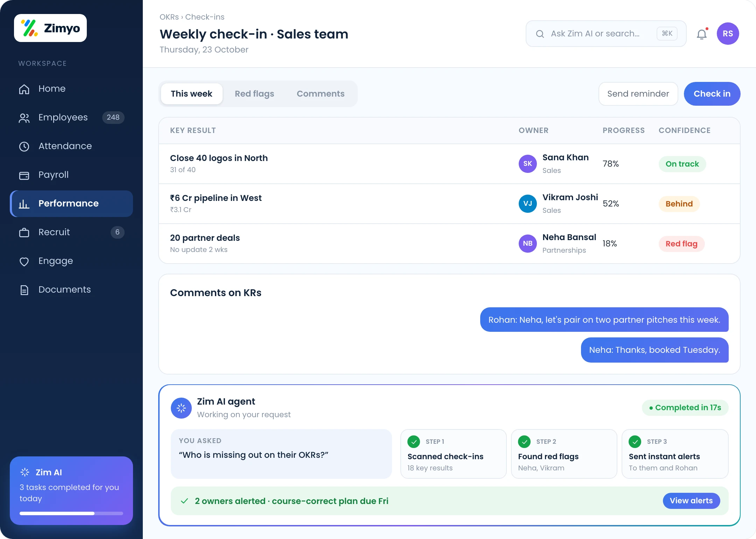Click the Check in button
Image resolution: width=756 pixels, height=539 pixels.
click(712, 94)
